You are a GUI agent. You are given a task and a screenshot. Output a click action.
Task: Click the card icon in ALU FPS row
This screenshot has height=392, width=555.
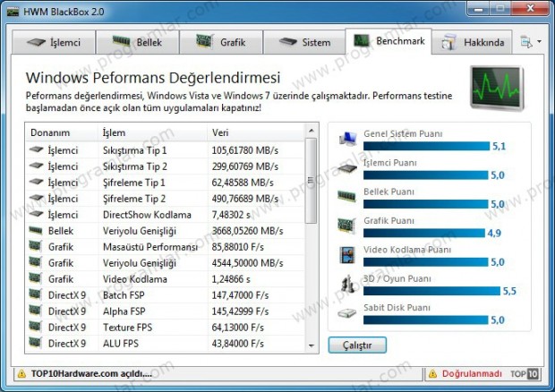(x=36, y=342)
